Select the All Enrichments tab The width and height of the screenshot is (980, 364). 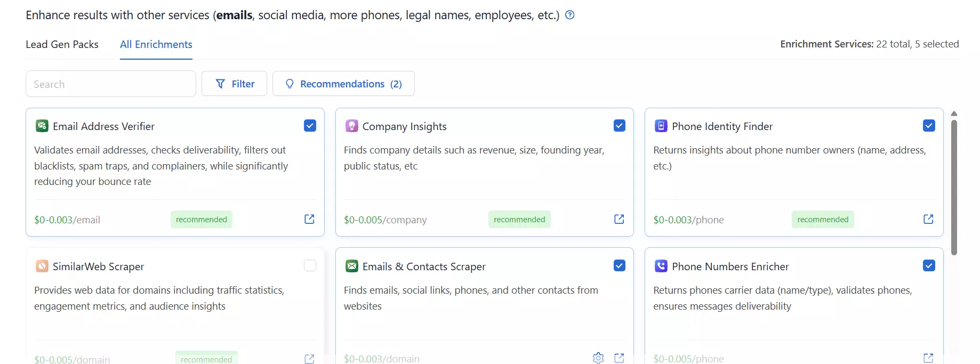156,44
